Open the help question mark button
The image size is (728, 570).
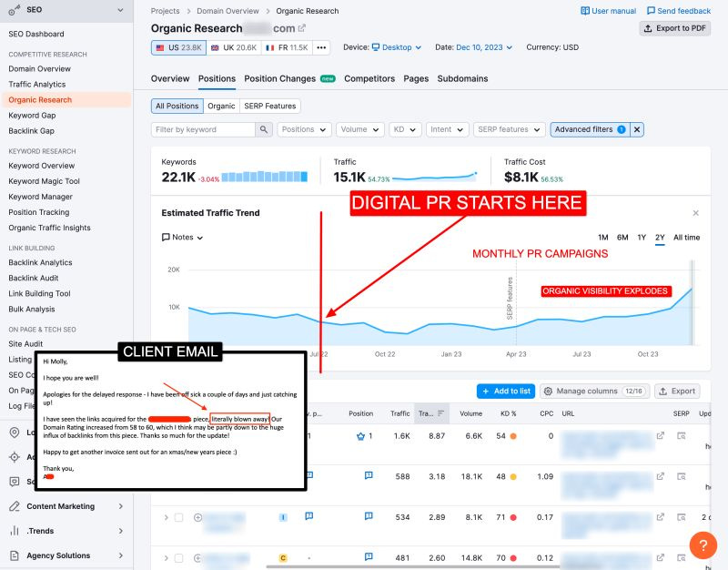click(703, 545)
